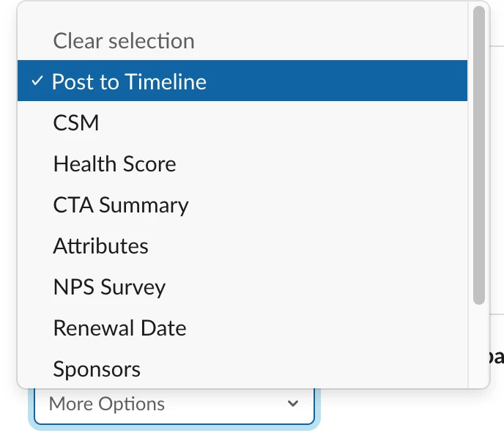Choose the CTA Summary entry
Image resolution: width=504 pixels, height=444 pixels.
coord(242,205)
